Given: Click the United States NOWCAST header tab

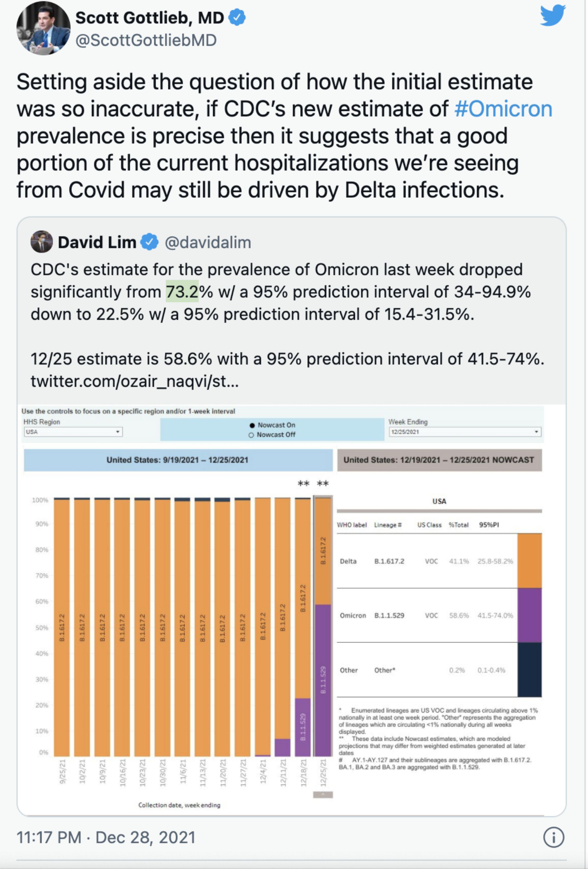Looking at the screenshot, I should 439,460.
